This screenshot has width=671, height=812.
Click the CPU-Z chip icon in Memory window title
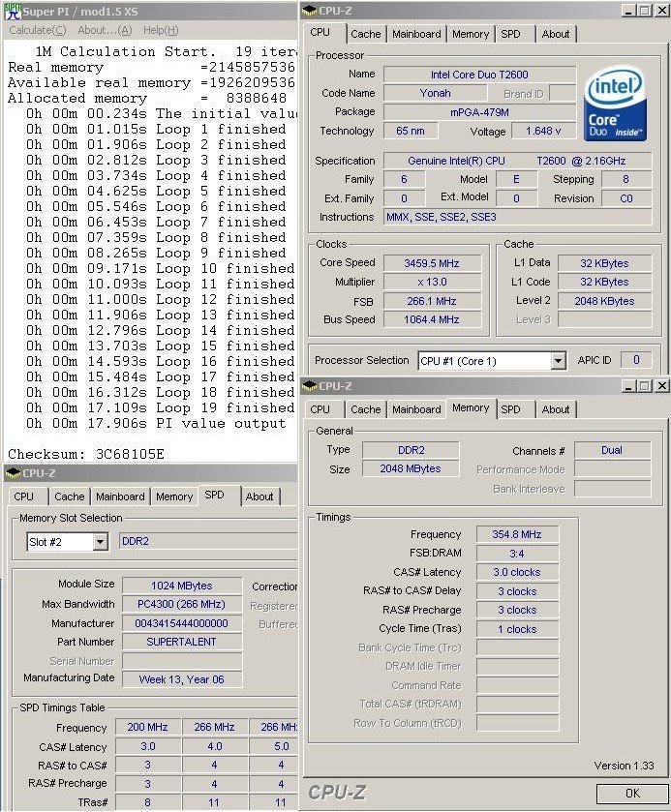(x=311, y=386)
